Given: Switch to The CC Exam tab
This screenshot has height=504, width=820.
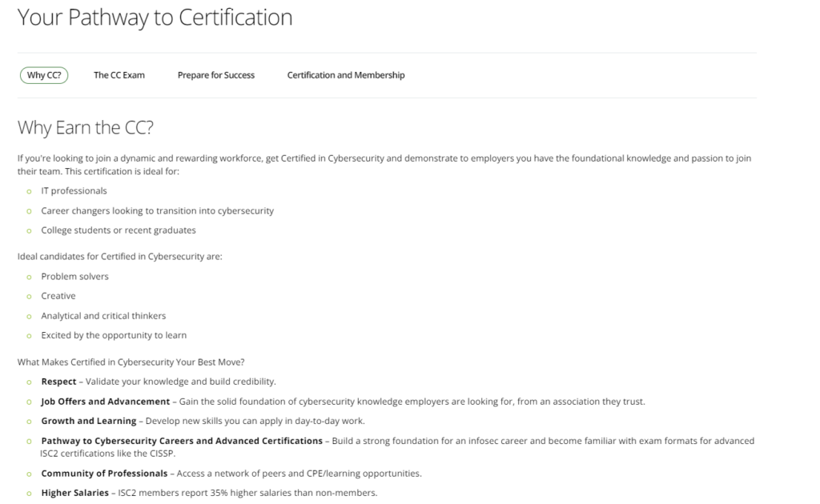Looking at the screenshot, I should pos(119,75).
